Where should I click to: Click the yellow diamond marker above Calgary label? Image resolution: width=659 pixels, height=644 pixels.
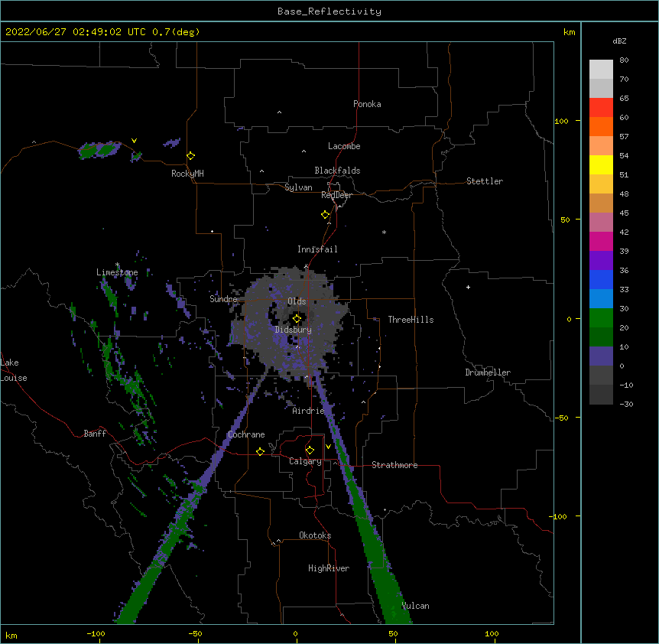(310, 450)
